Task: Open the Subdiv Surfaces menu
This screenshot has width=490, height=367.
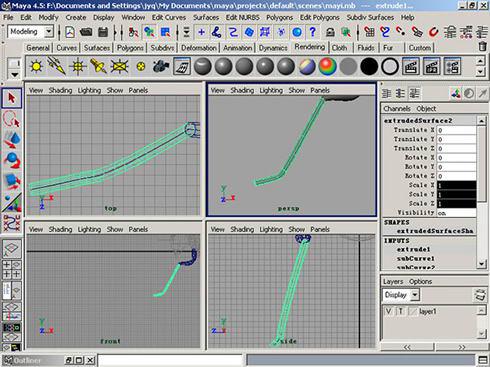Action: click(x=370, y=17)
